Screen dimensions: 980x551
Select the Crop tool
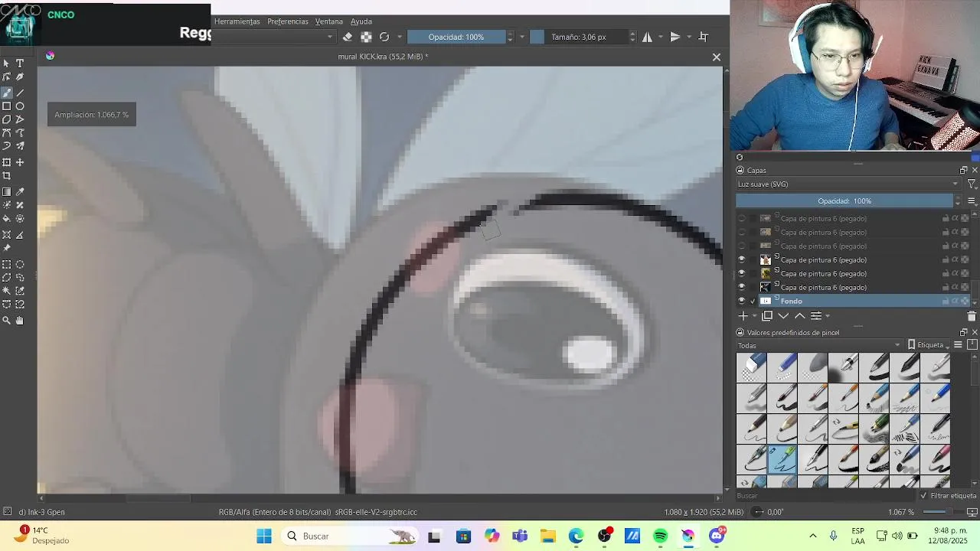tap(6, 176)
